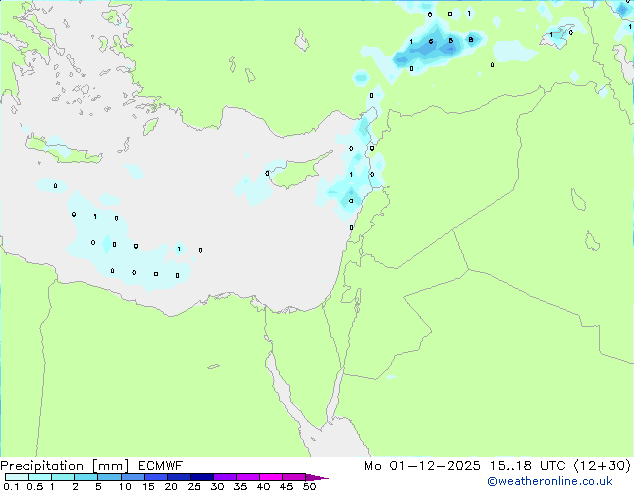Click the '[mm]' unit label

pos(110,466)
